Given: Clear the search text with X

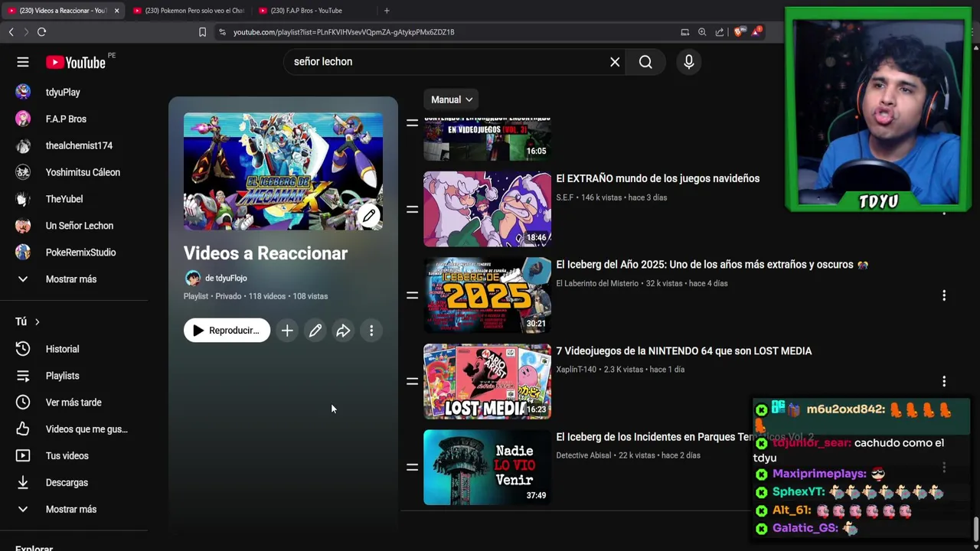Looking at the screenshot, I should [615, 62].
